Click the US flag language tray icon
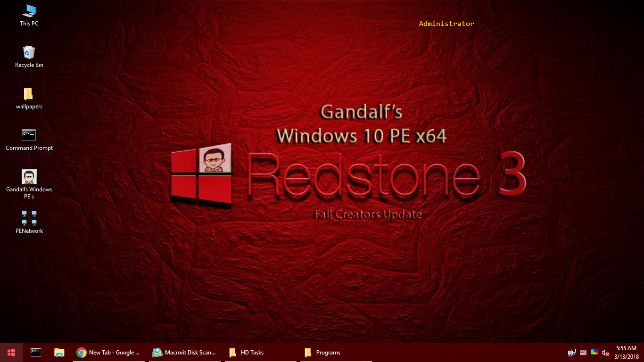Viewport: 644px width, 362px height. coord(583,353)
